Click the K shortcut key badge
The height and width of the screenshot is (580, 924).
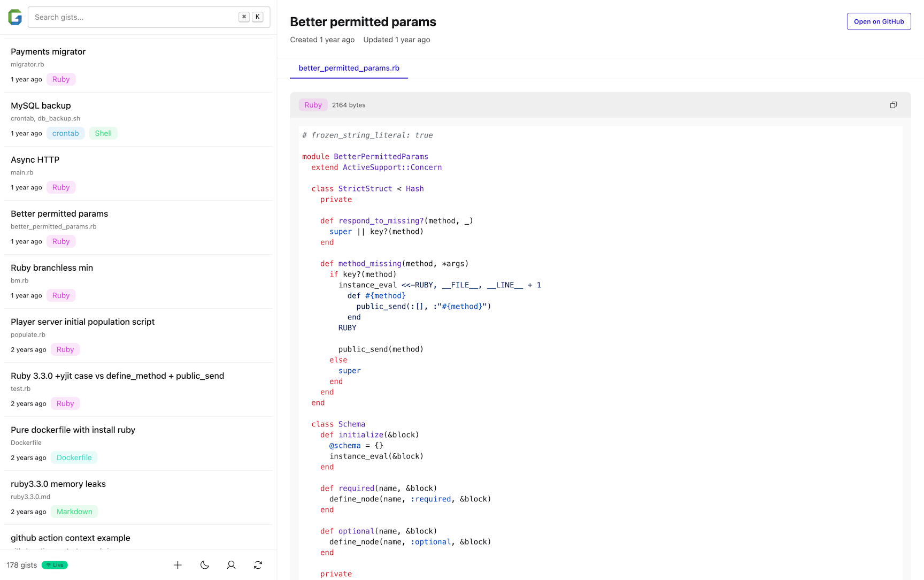257,17
